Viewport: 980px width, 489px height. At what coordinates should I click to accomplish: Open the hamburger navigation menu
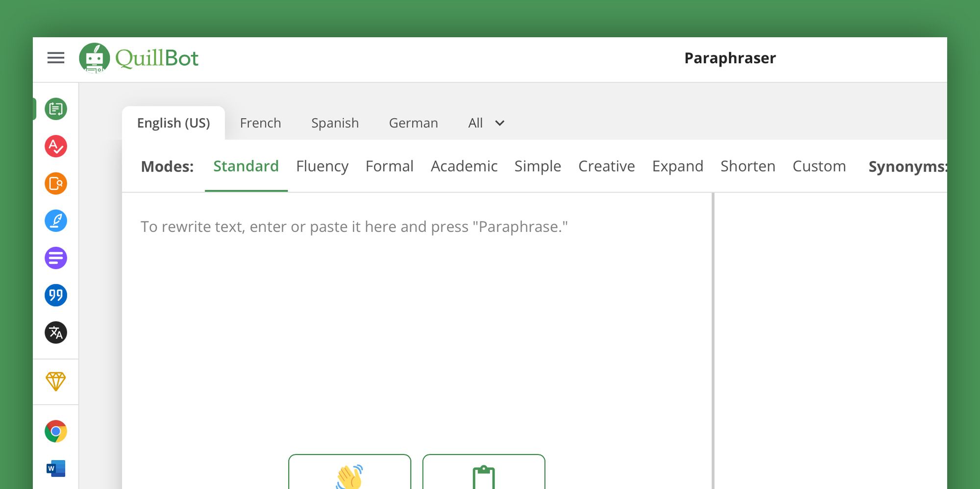(x=56, y=58)
